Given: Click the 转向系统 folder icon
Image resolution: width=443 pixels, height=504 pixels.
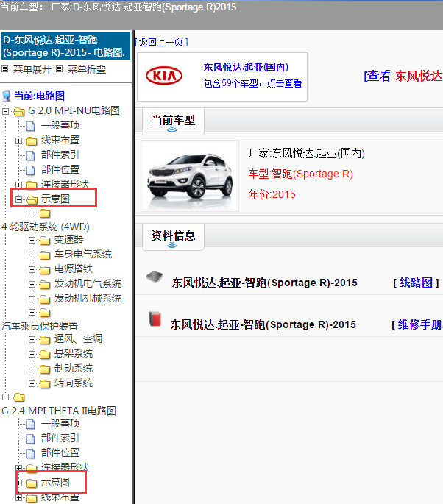Looking at the screenshot, I should tap(45, 384).
